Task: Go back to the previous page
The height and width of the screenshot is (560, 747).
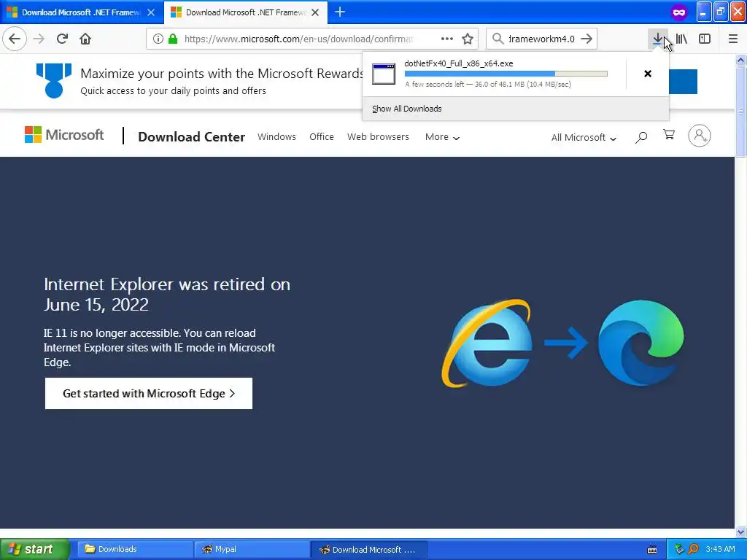Action: click(x=15, y=39)
